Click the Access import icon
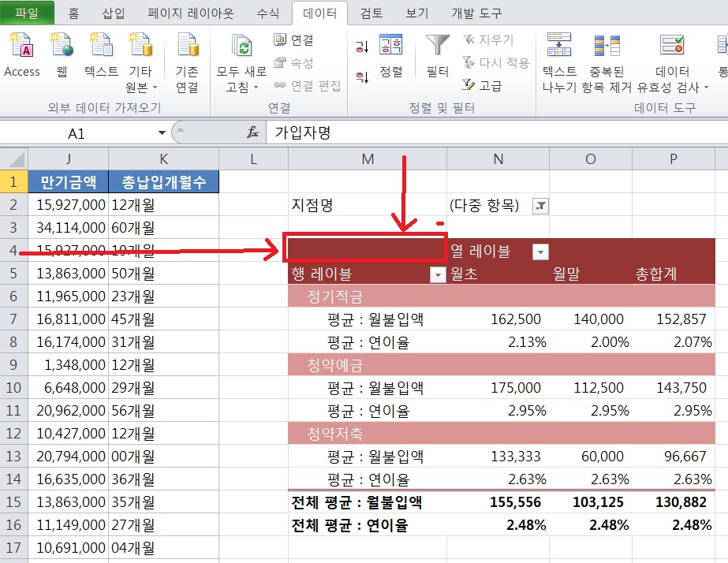This screenshot has height=563, width=728. 22,47
